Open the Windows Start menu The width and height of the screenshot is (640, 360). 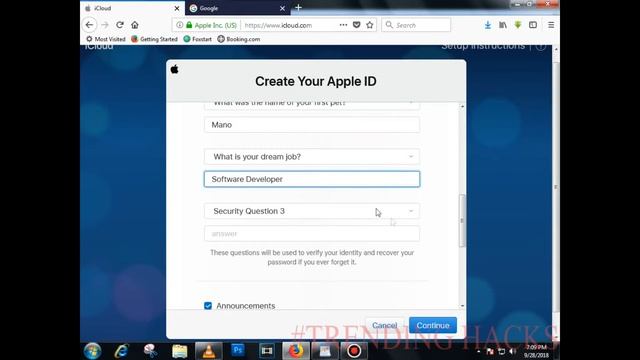click(93, 351)
